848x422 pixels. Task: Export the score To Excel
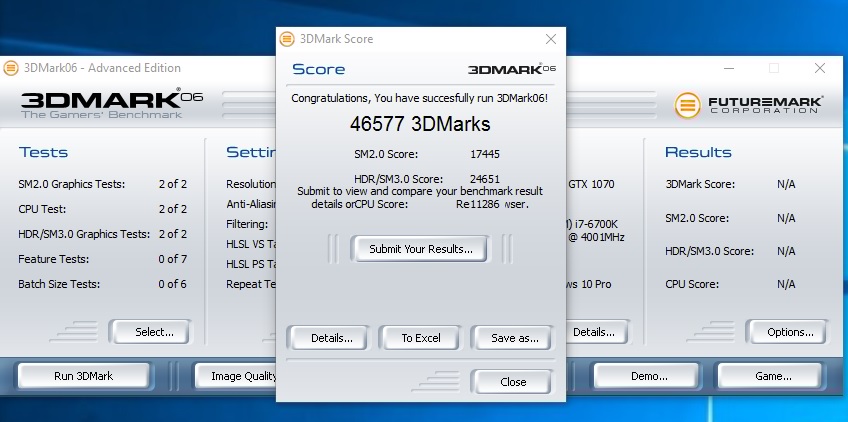[421, 338]
